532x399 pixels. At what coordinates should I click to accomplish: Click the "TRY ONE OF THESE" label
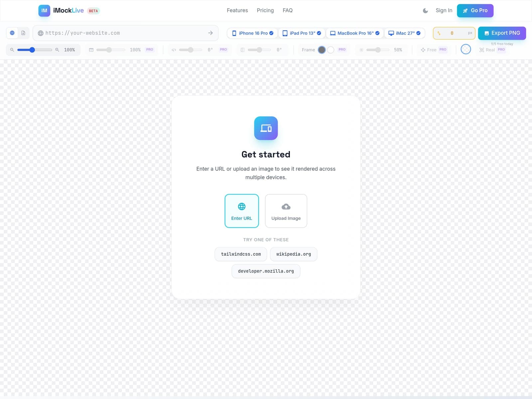tap(266, 240)
